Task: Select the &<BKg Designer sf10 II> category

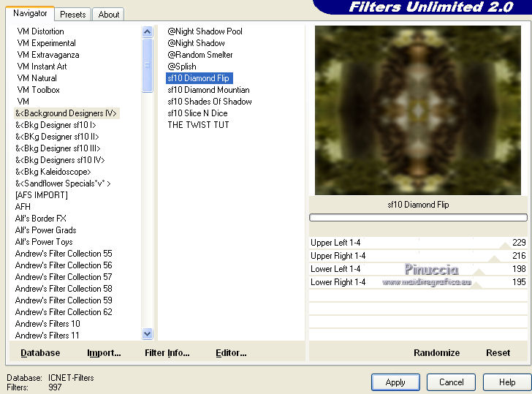Action: coord(57,137)
